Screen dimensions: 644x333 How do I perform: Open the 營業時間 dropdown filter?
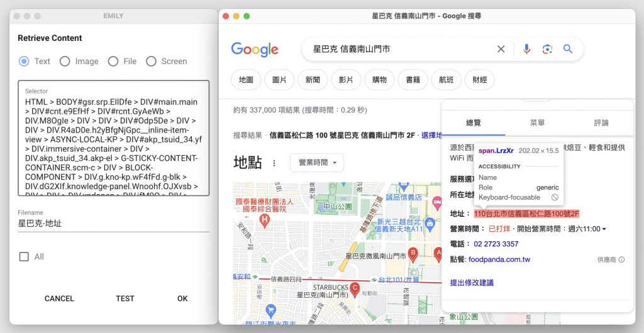(317, 163)
